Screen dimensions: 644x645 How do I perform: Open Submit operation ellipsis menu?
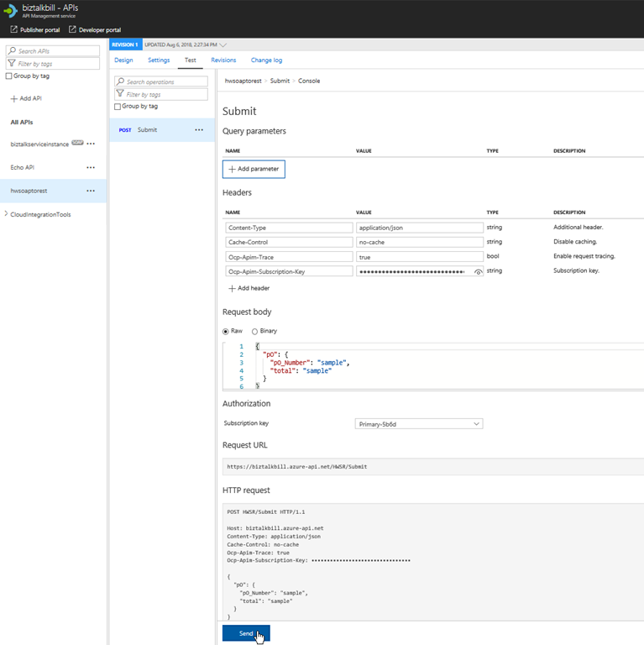coord(199,130)
